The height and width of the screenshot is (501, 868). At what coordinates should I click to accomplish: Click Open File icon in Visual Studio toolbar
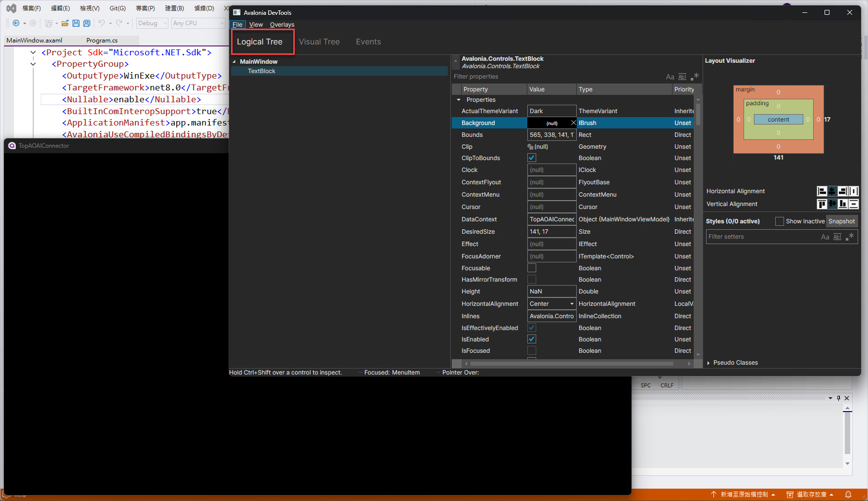(65, 23)
